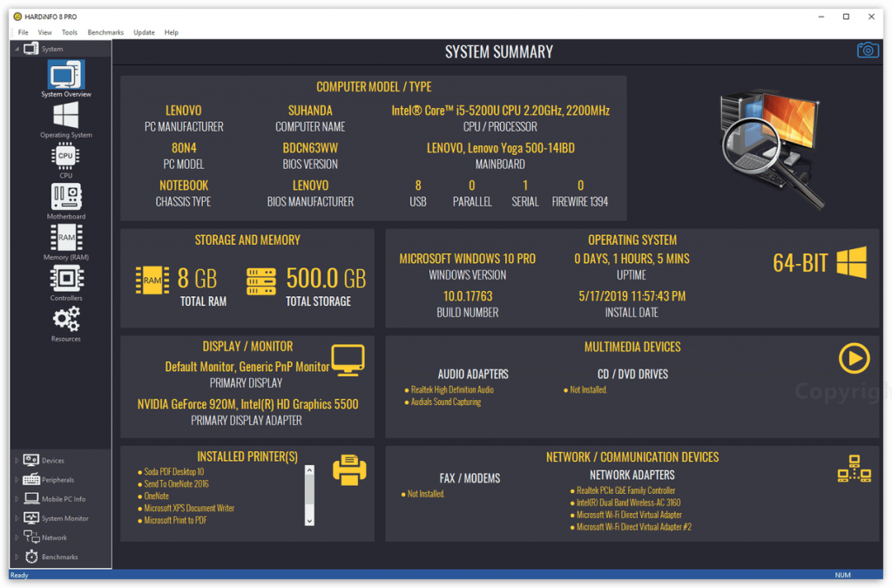The image size is (892, 588).
Task: Collapse the System section arrow
Action: tap(17, 49)
